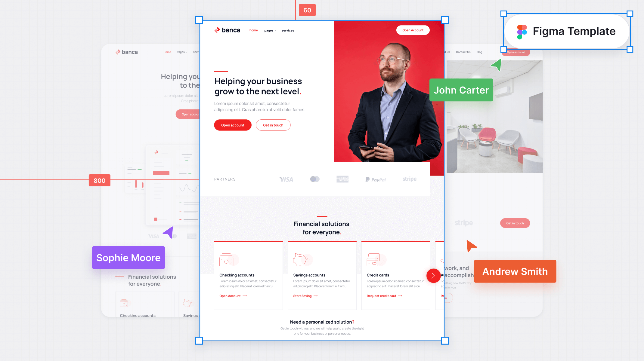Select the Home menu item in top nav
644x361 pixels.
(253, 30)
